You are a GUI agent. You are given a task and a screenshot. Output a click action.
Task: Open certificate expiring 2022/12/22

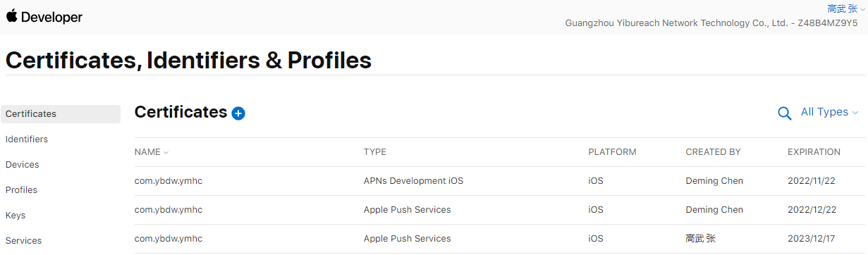(x=499, y=210)
